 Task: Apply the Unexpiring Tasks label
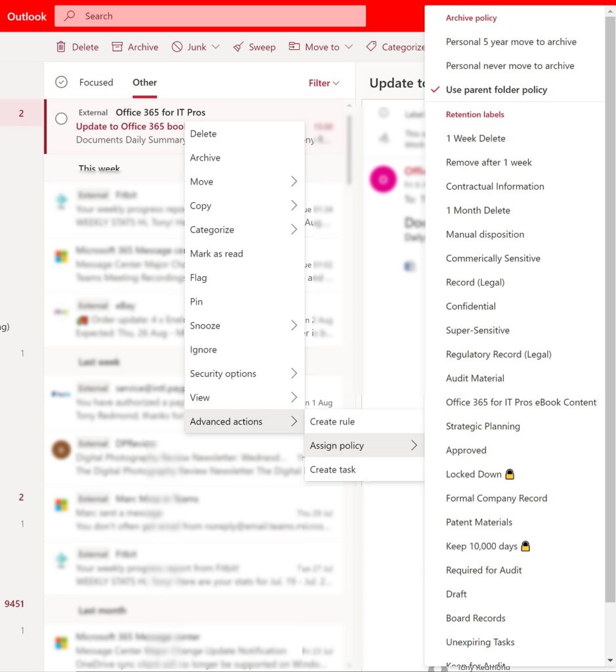pos(514,642)
